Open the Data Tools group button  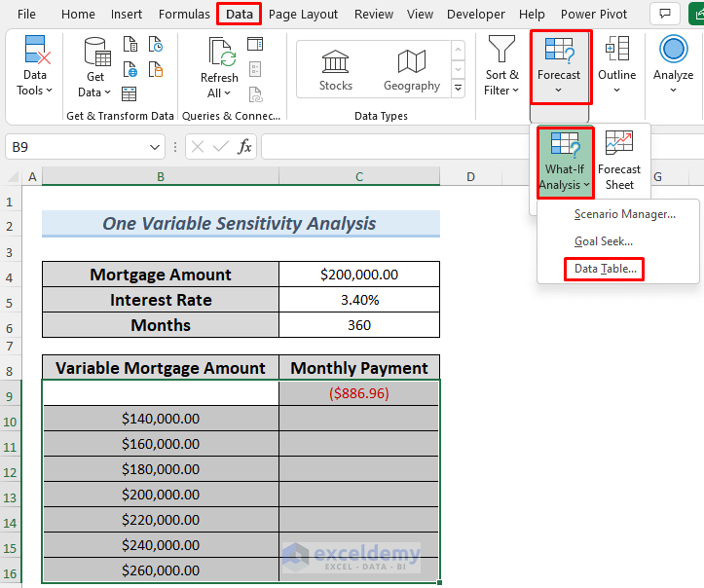[35, 65]
